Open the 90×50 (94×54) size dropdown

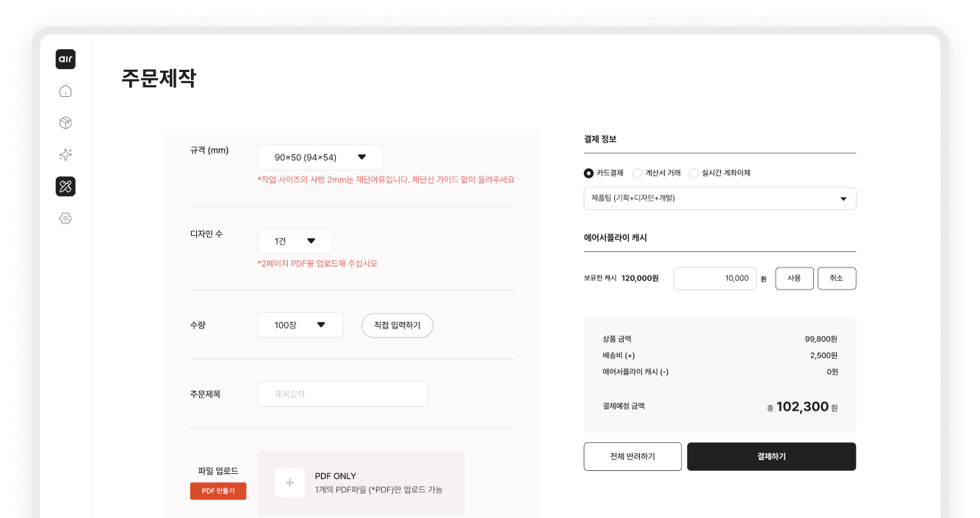pos(320,157)
